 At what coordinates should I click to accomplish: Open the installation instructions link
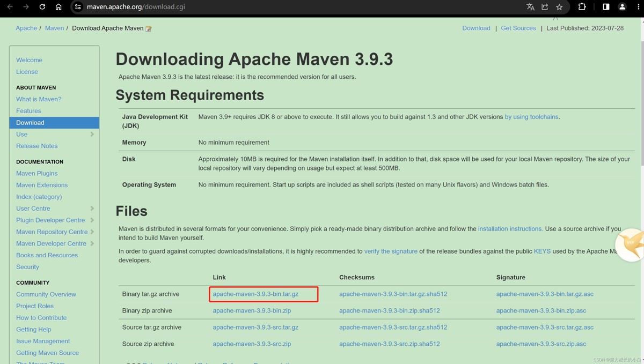click(510, 229)
